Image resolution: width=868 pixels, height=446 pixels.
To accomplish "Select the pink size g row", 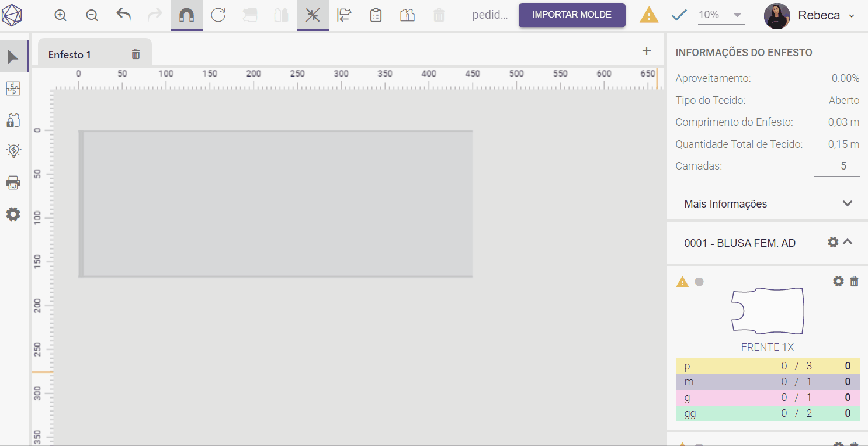I will (768, 398).
